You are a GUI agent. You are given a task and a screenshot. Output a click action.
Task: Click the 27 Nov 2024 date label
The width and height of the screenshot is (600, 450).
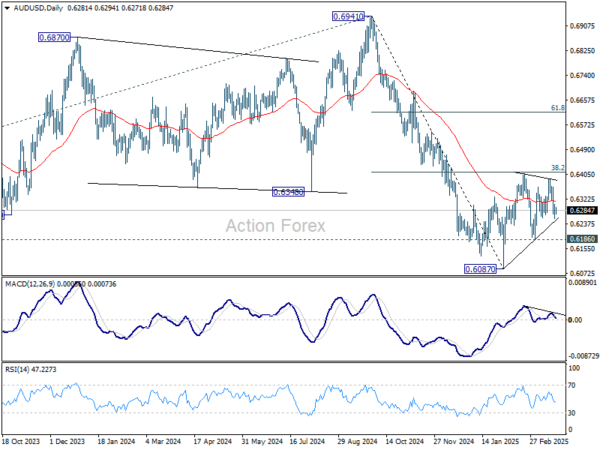453,442
